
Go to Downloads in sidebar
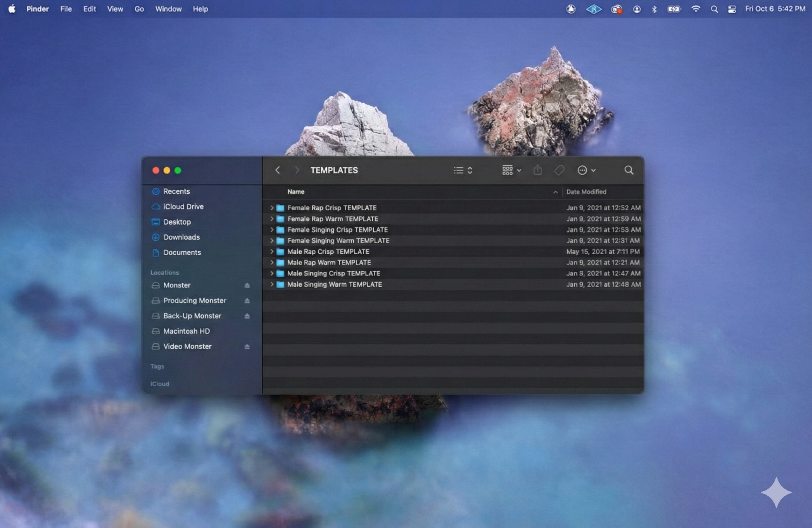click(x=181, y=237)
